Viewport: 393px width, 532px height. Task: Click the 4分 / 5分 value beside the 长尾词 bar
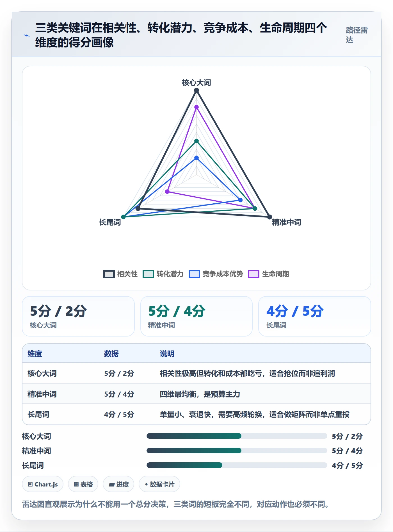347,465
